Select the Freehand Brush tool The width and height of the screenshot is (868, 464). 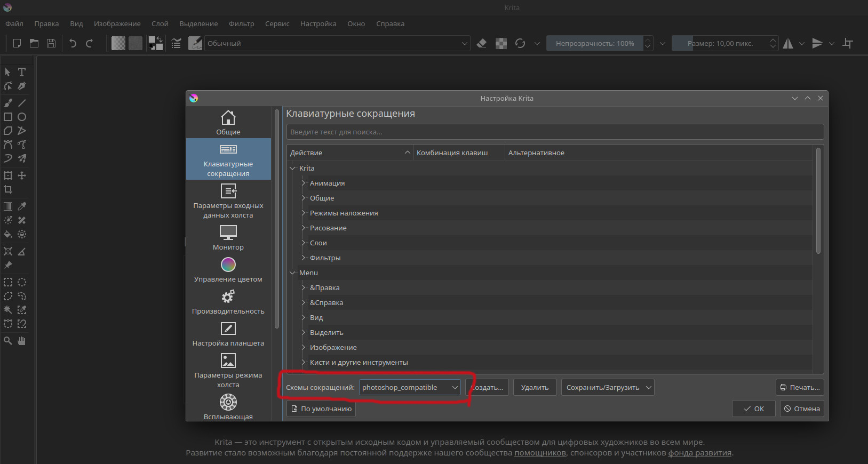[x=8, y=103]
